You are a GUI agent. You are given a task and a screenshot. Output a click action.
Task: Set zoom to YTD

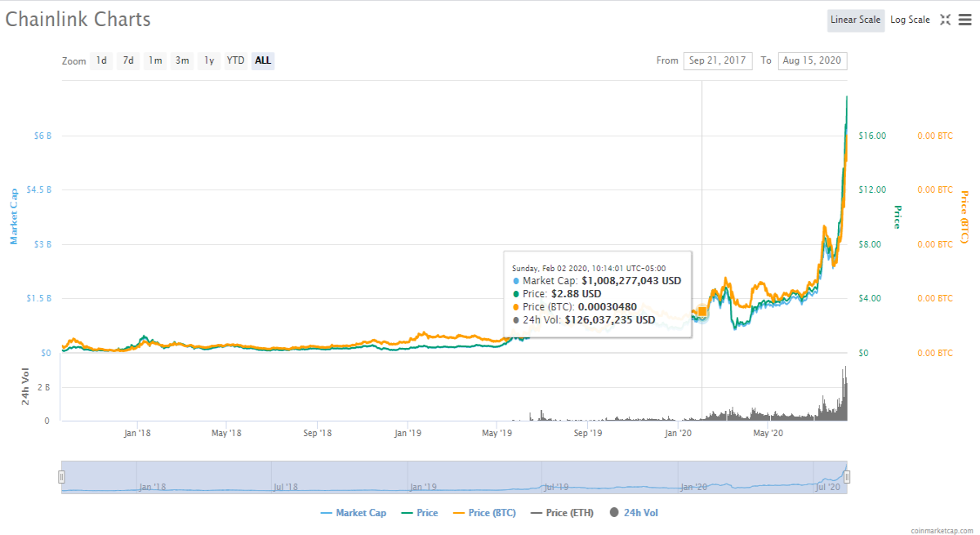[235, 60]
